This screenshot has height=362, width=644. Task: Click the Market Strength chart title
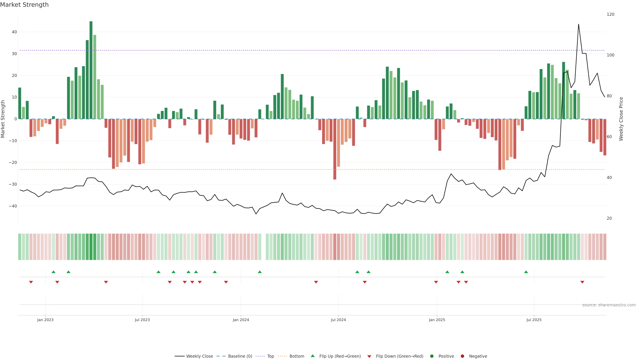24,5
